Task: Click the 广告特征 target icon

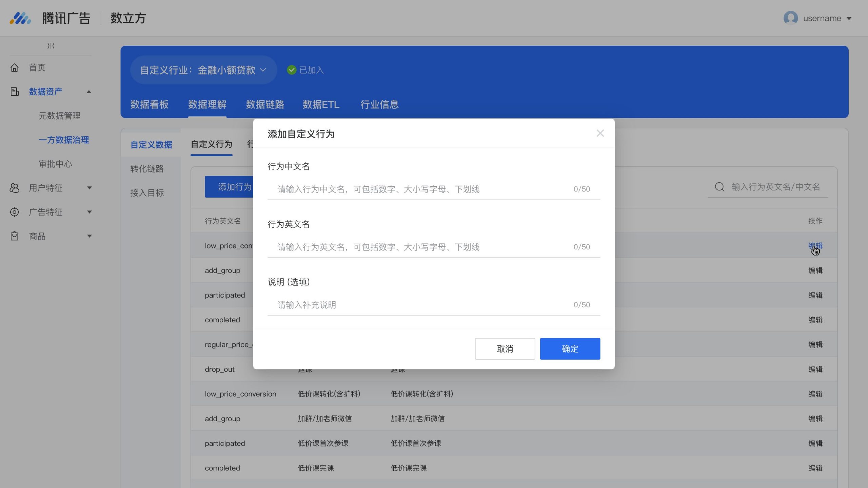Action: 15,212
